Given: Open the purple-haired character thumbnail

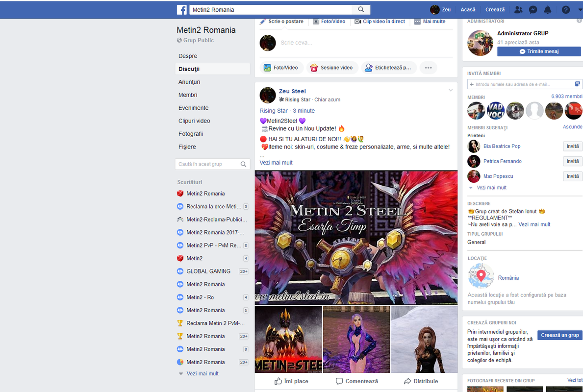Looking at the screenshot, I should tap(356, 340).
